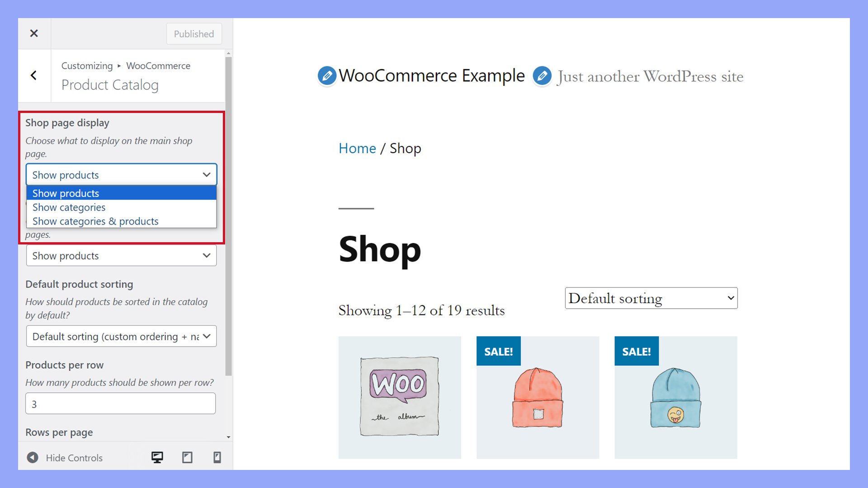Toggle the Default sorting dropdown on shop page
This screenshot has width=868, height=488.
pyautogui.click(x=651, y=298)
